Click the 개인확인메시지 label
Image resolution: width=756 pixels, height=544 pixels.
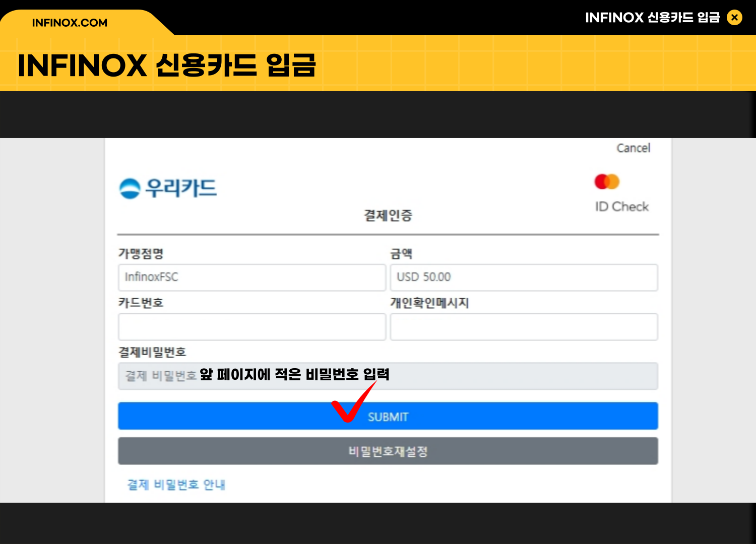pos(429,303)
